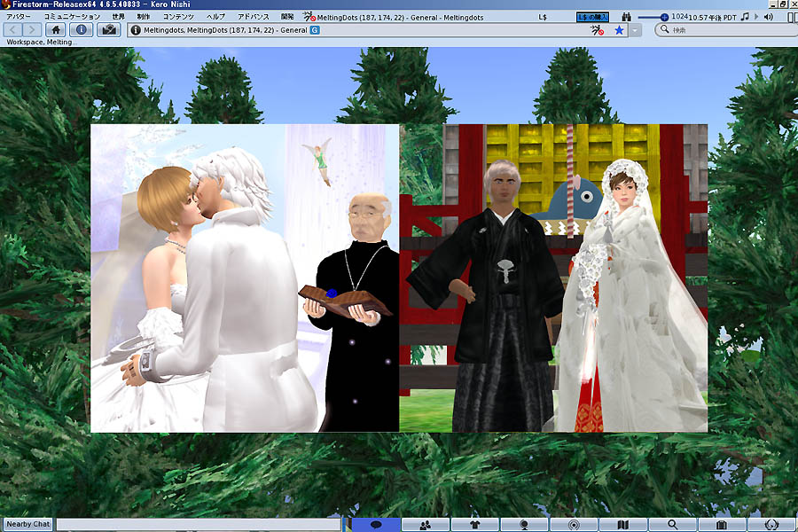This screenshot has height=532, width=798.
Task: Open the People panel icon
Action: (x=426, y=525)
